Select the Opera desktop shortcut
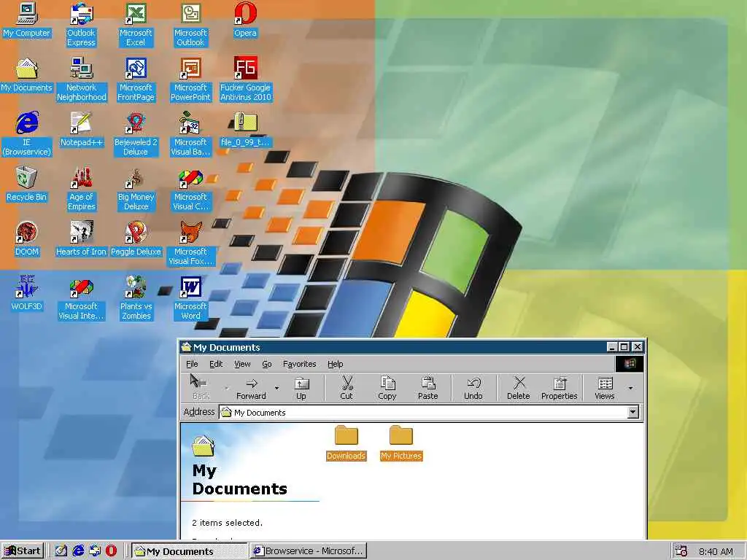This screenshot has height=560, width=747. click(x=245, y=21)
